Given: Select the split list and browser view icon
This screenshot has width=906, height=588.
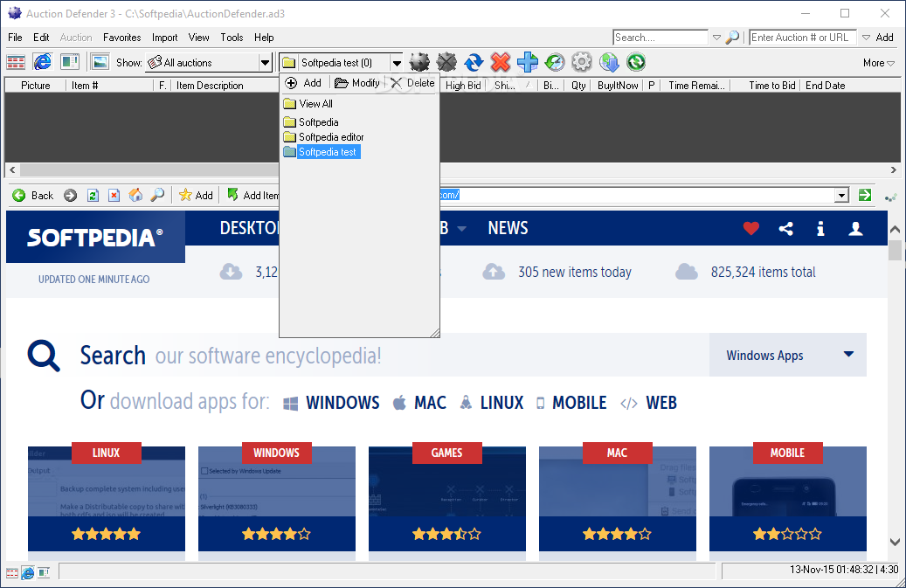Looking at the screenshot, I should 70,62.
